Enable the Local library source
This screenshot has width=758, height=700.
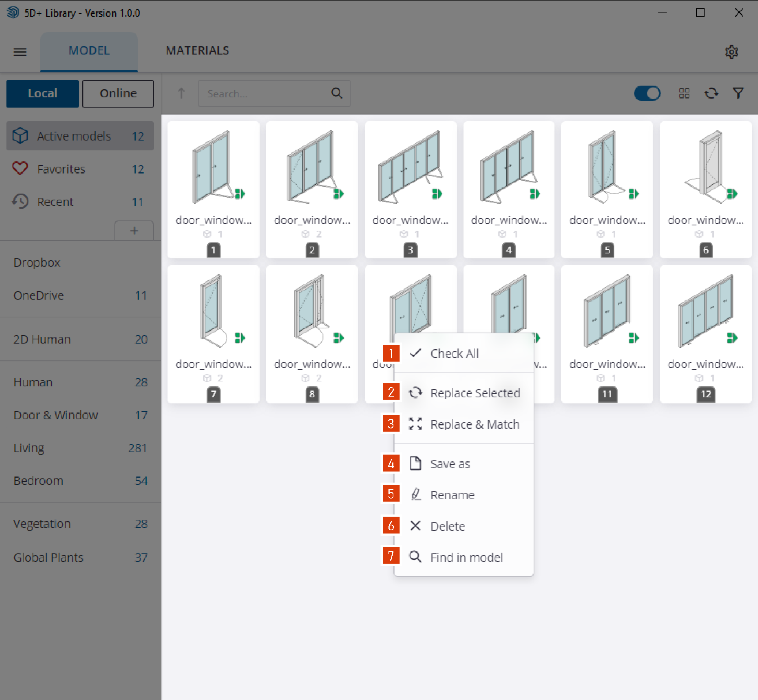tap(42, 93)
